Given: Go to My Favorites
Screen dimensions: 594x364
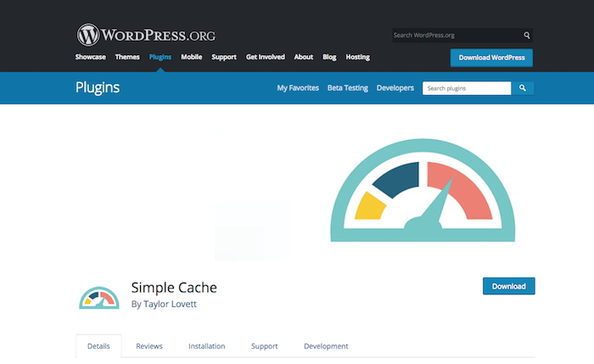Looking at the screenshot, I should pyautogui.click(x=298, y=88).
